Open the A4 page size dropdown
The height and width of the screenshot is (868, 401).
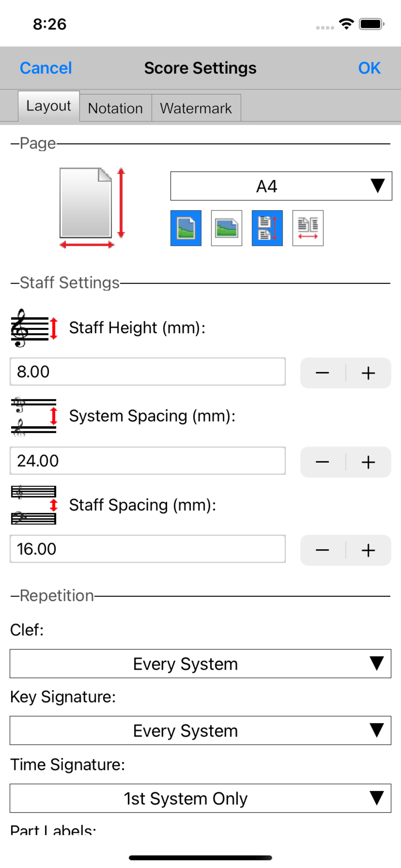[x=281, y=186]
